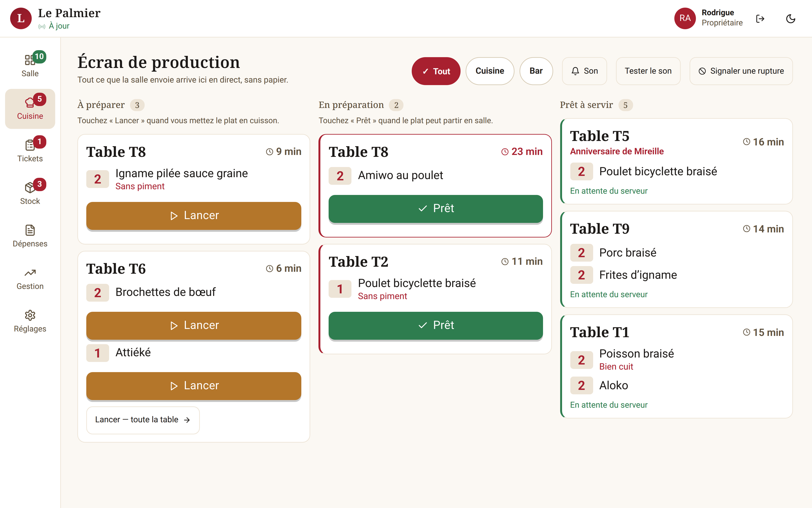The width and height of the screenshot is (812, 508).
Task: Open the Stock section in sidebar
Action: pyautogui.click(x=30, y=194)
